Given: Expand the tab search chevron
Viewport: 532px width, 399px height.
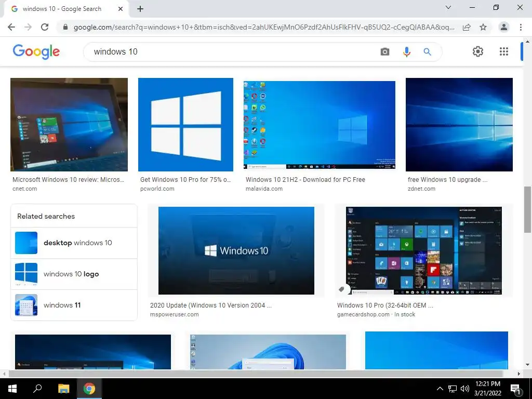Looking at the screenshot, I should click(448, 7).
